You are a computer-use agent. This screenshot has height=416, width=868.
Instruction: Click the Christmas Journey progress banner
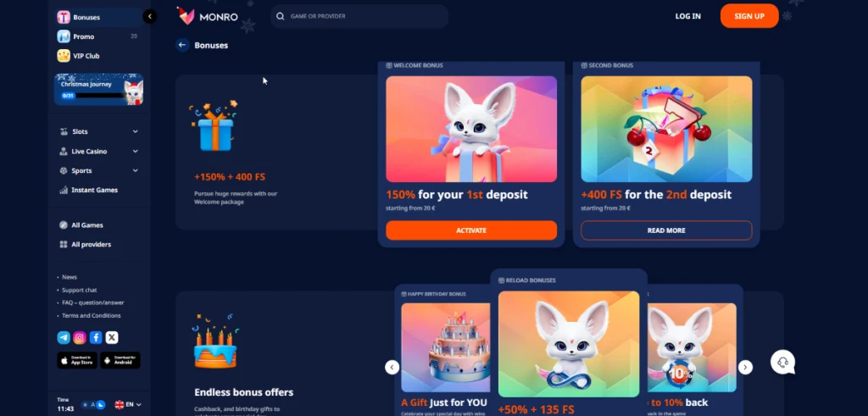click(98, 89)
